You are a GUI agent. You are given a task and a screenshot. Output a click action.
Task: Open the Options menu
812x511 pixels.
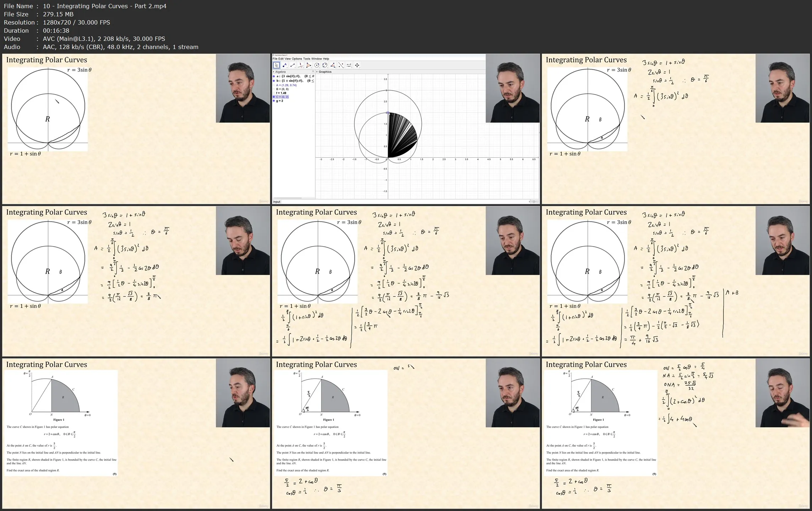click(297, 59)
